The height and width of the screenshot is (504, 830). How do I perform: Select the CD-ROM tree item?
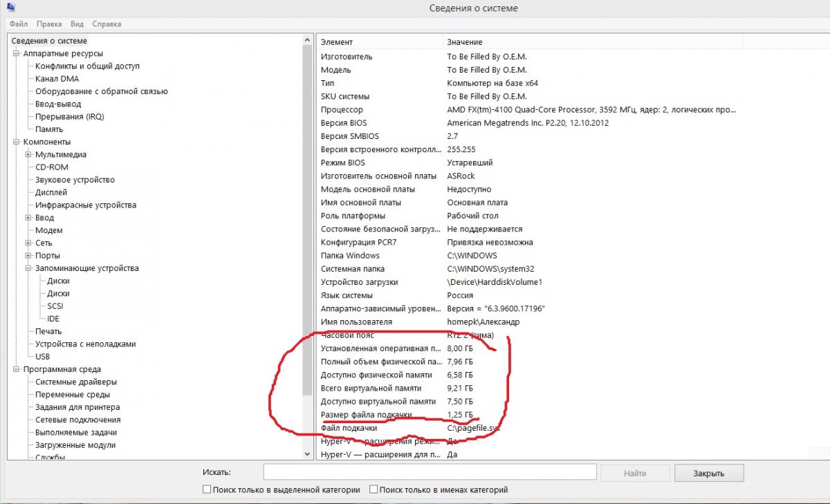point(52,167)
